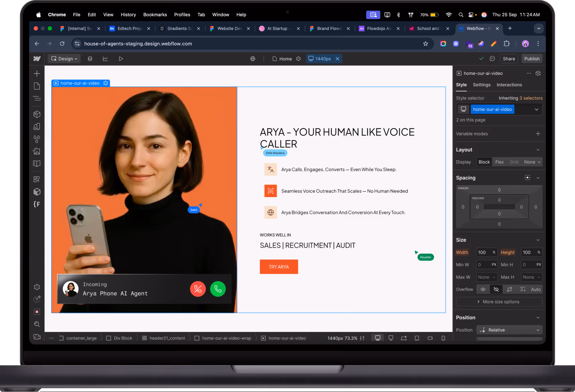Viewport: 575px width, 392px height.
Task: Open the Chrome History menu
Action: (x=128, y=14)
